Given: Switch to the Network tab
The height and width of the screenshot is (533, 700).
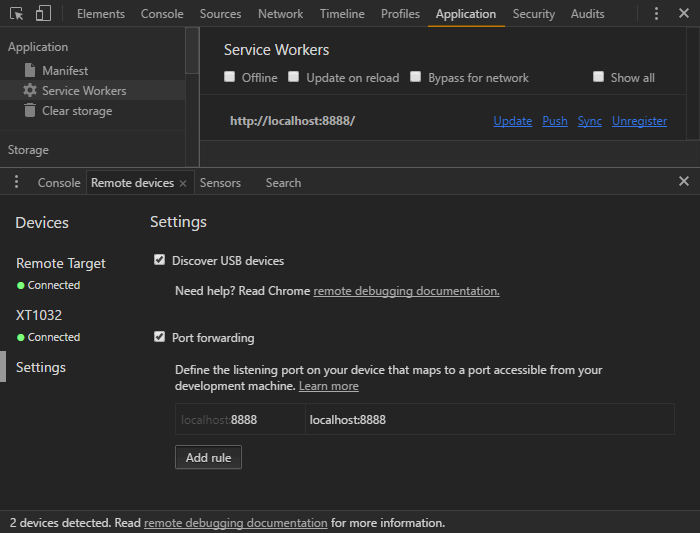Looking at the screenshot, I should [x=280, y=14].
